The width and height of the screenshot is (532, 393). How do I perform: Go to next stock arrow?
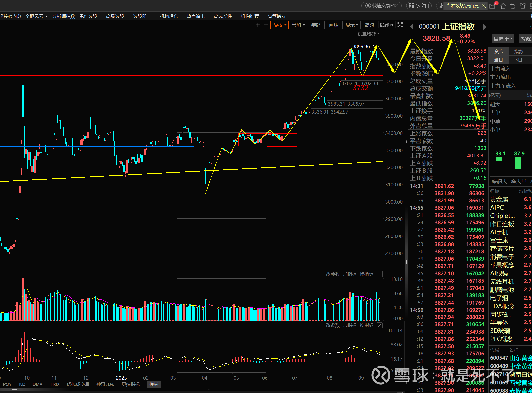[x=485, y=27]
